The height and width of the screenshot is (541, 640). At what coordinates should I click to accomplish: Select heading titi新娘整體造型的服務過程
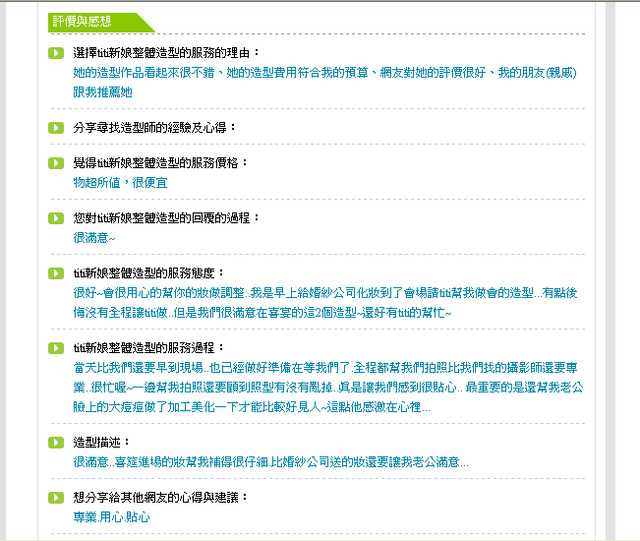tap(149, 348)
